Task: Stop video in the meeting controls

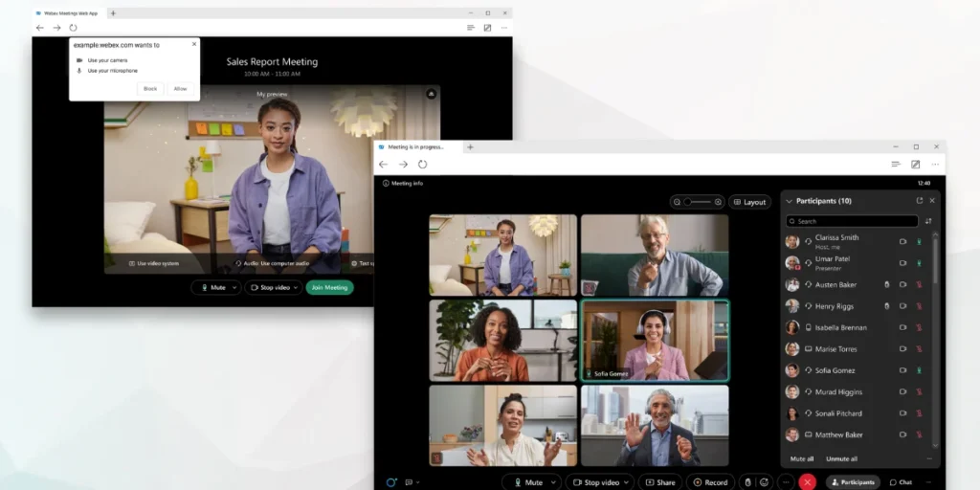Action: click(596, 482)
